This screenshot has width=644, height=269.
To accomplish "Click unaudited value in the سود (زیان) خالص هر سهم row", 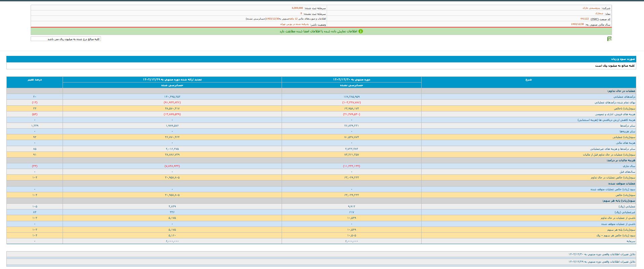I will [352, 235].
